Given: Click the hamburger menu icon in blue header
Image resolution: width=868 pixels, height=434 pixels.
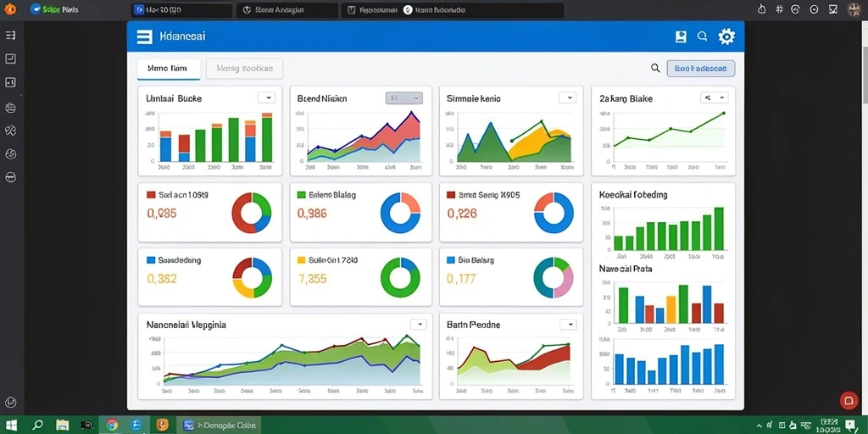Looking at the screenshot, I should coord(144,36).
